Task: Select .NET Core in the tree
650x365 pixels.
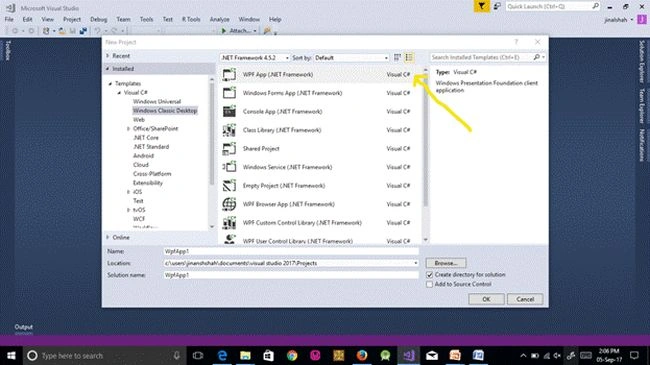Action: [x=146, y=138]
